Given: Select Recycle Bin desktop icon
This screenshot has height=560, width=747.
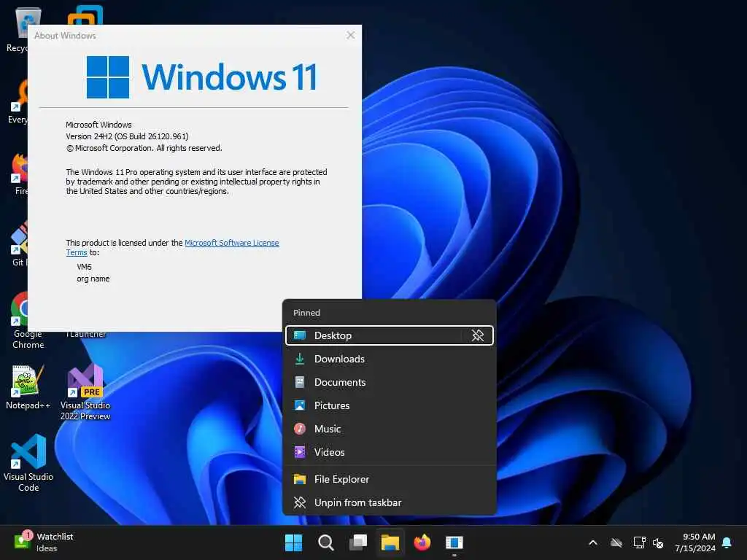Looking at the screenshot, I should [x=18, y=29].
